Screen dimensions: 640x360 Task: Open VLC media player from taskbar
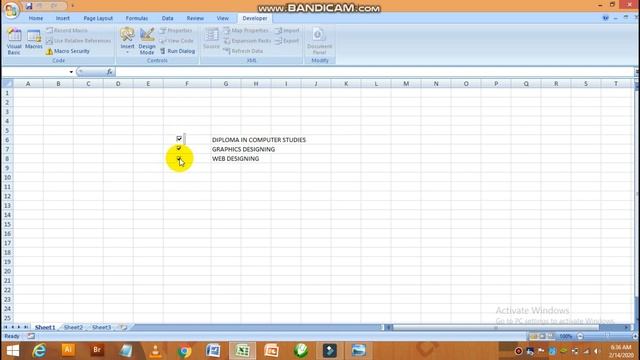coord(155,351)
